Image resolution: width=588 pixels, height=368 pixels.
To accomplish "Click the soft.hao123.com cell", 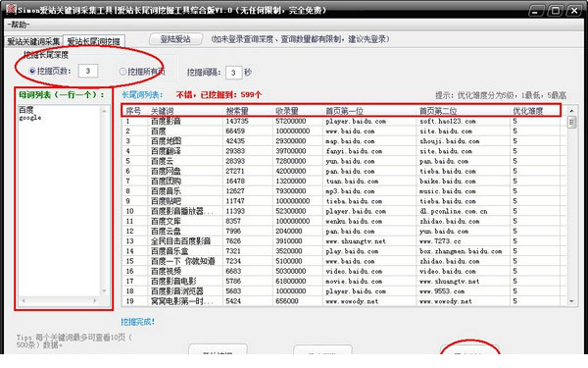I will 448,122.
